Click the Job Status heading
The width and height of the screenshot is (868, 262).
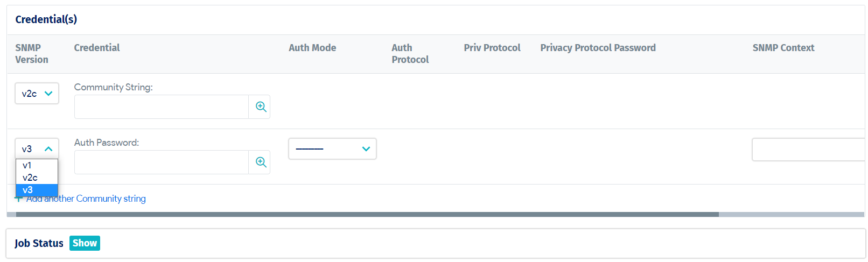pos(39,243)
